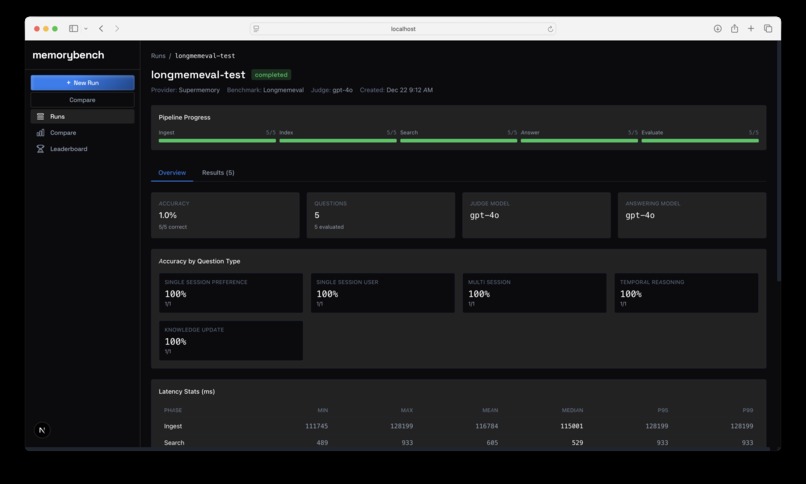Show the tab overview icon
The width and height of the screenshot is (806, 484).
(768, 29)
